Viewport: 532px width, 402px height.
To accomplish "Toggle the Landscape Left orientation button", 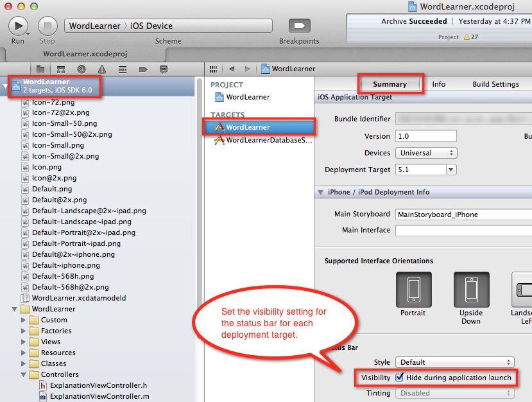I will pos(522,289).
